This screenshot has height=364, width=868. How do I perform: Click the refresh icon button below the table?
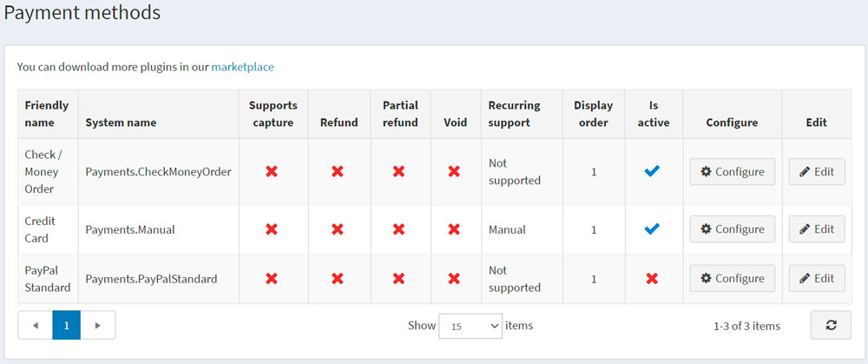[831, 325]
